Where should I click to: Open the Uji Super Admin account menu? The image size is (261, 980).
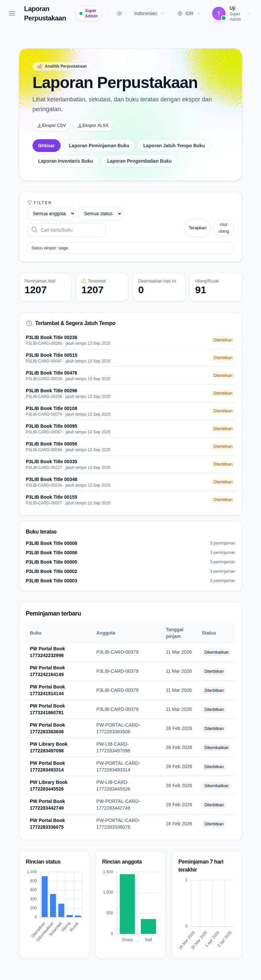(232, 13)
